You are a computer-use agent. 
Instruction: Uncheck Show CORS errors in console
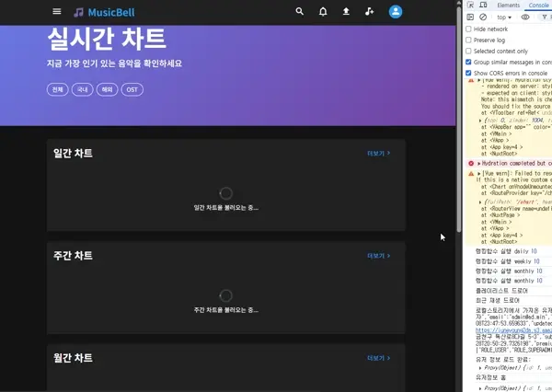pyautogui.click(x=469, y=73)
